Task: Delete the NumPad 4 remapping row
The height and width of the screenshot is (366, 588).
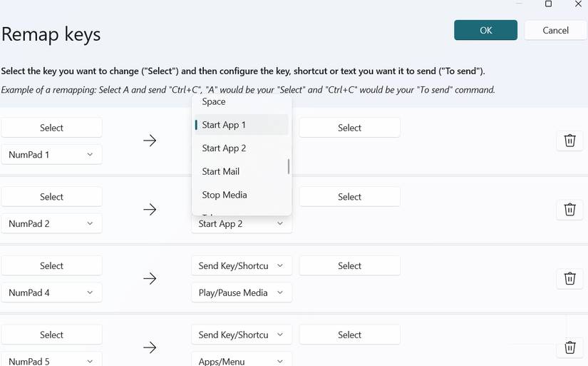Action: [569, 278]
